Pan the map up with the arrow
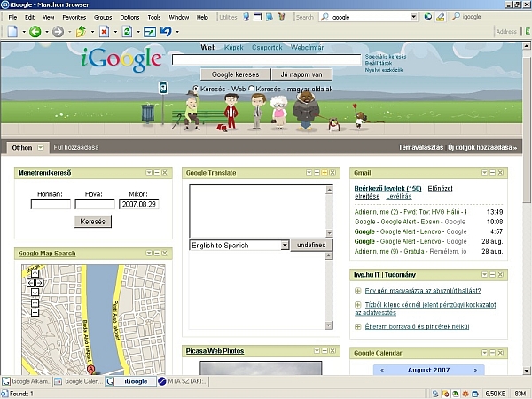 (35, 273)
